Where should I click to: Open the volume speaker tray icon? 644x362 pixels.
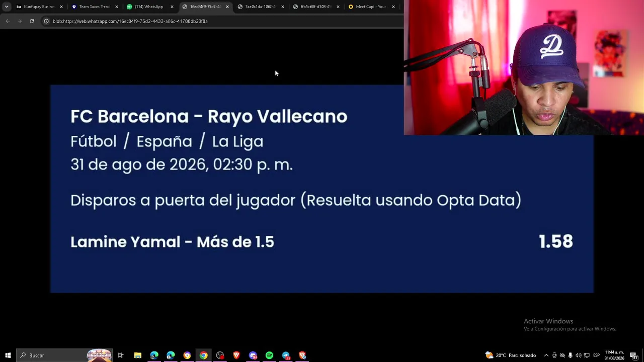[x=578, y=355]
